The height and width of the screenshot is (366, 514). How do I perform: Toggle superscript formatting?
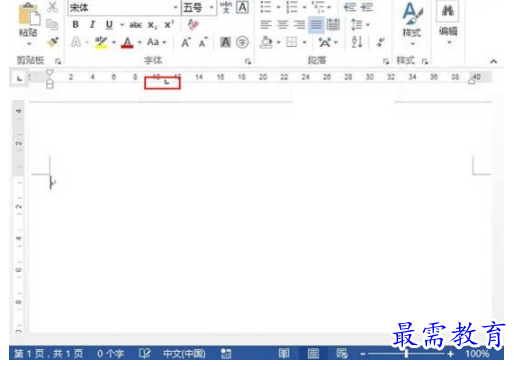click(169, 25)
